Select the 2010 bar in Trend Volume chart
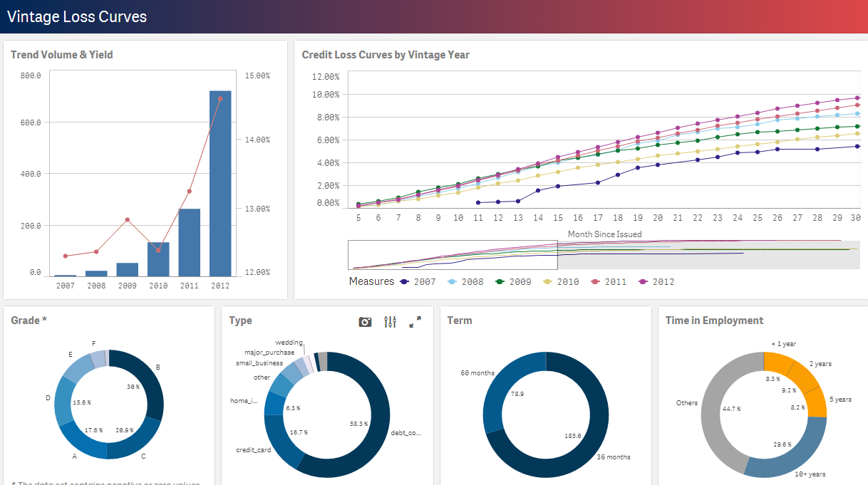Image resolution: width=868 pixels, height=485 pixels. click(158, 259)
